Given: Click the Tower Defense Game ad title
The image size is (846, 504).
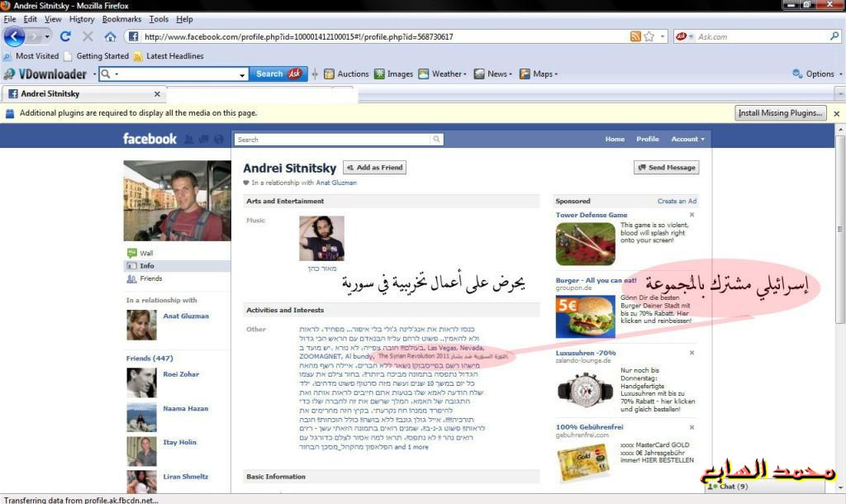Looking at the screenshot, I should tap(592, 215).
